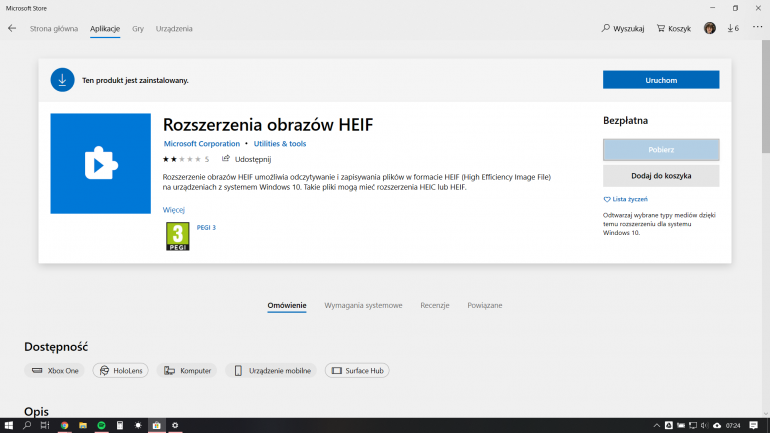Click the Xbox One availability chip
The width and height of the screenshot is (770, 433).
click(x=55, y=371)
